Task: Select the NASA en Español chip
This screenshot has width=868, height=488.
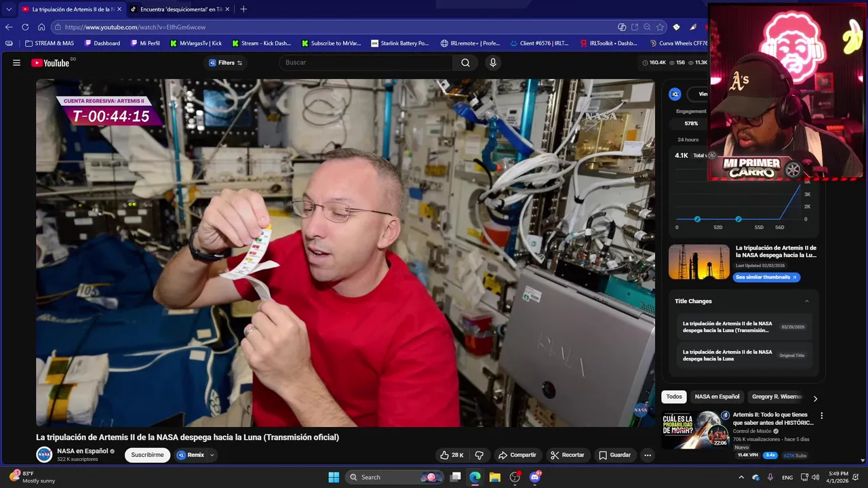Action: (x=717, y=396)
